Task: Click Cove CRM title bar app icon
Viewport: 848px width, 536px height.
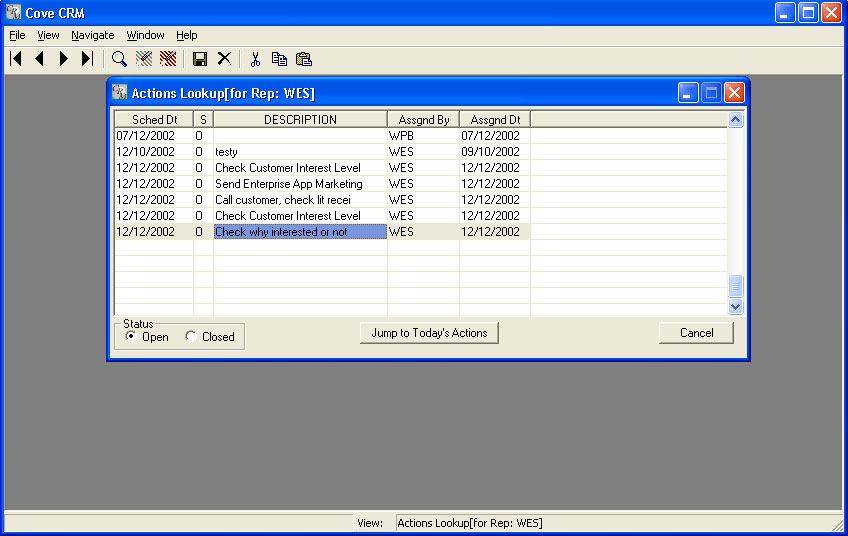Action: click(x=14, y=12)
